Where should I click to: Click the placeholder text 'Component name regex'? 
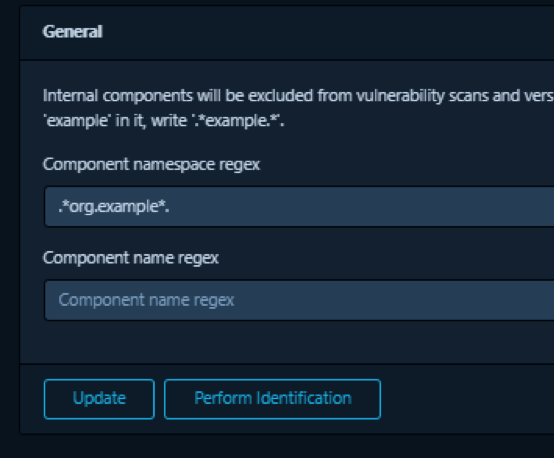pyautogui.click(x=146, y=300)
